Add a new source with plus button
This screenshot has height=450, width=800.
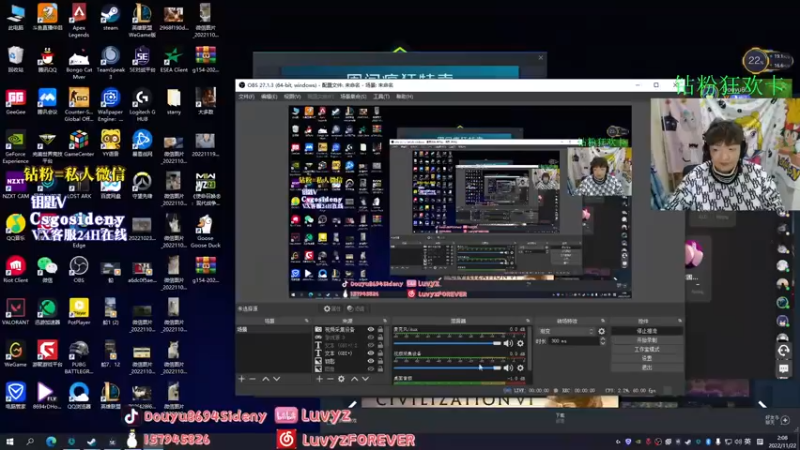[319, 379]
